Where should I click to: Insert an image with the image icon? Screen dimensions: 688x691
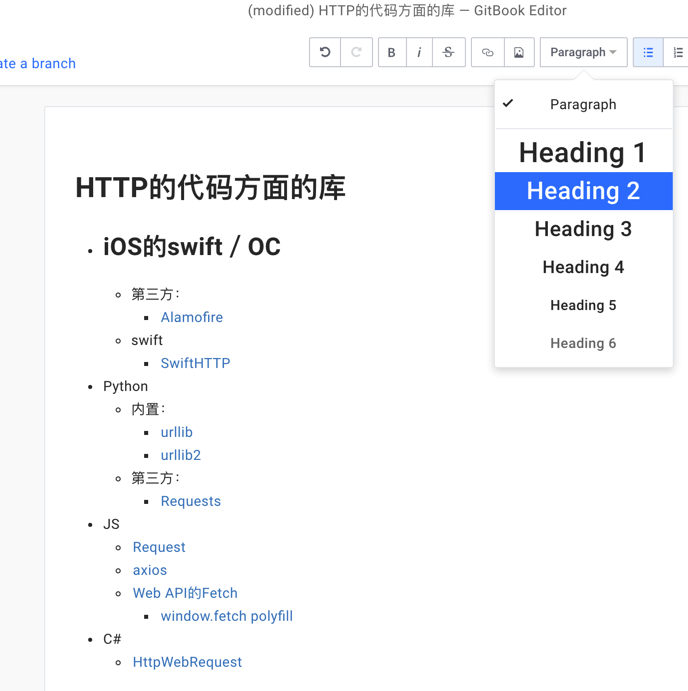(x=519, y=52)
